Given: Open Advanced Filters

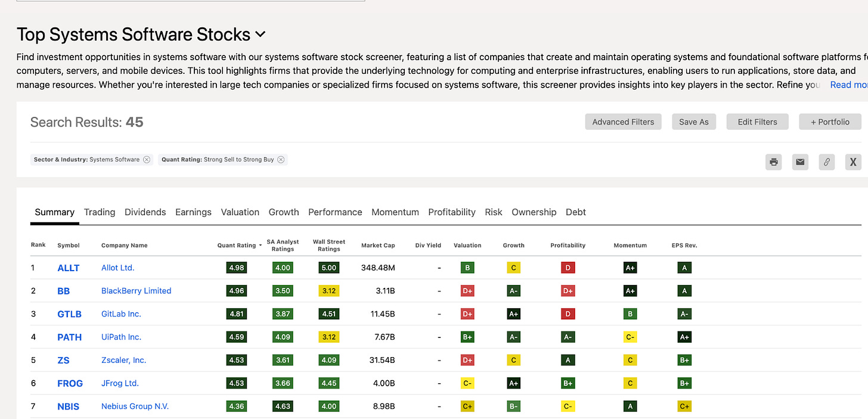Looking at the screenshot, I should point(623,122).
